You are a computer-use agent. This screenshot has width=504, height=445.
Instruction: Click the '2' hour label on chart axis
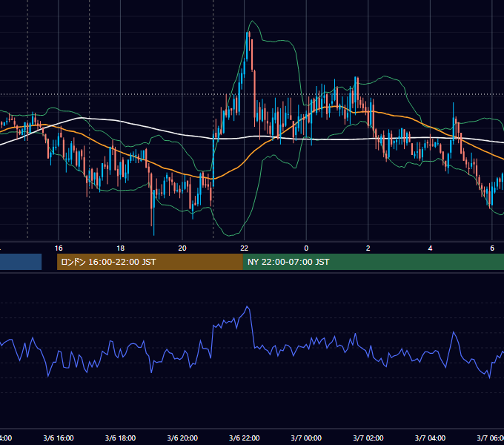click(368, 248)
